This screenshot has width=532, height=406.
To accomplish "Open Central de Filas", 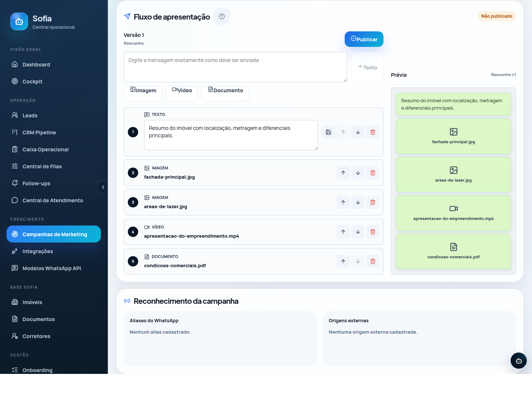I will (x=54, y=166).
